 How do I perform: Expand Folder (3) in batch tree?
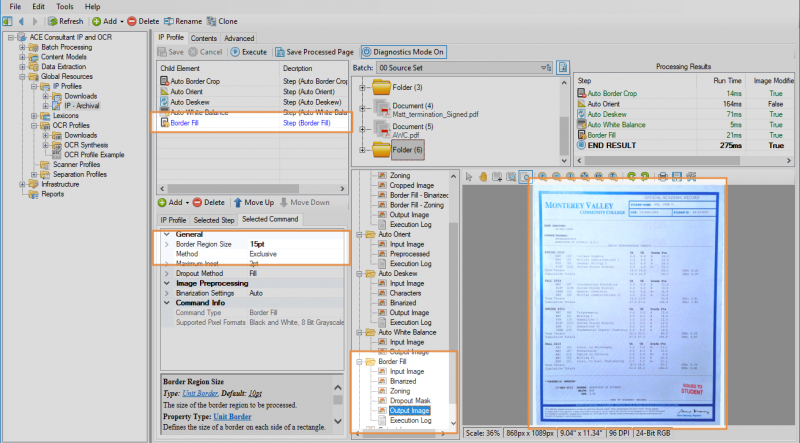click(x=362, y=88)
